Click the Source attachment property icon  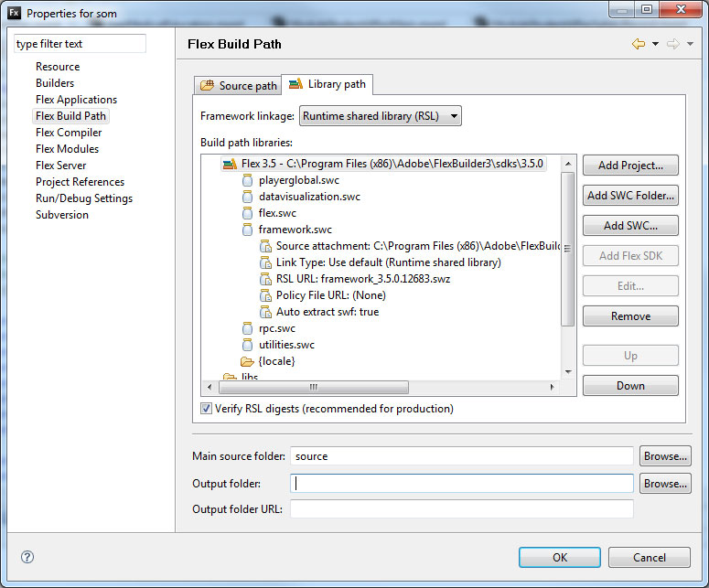pos(265,246)
